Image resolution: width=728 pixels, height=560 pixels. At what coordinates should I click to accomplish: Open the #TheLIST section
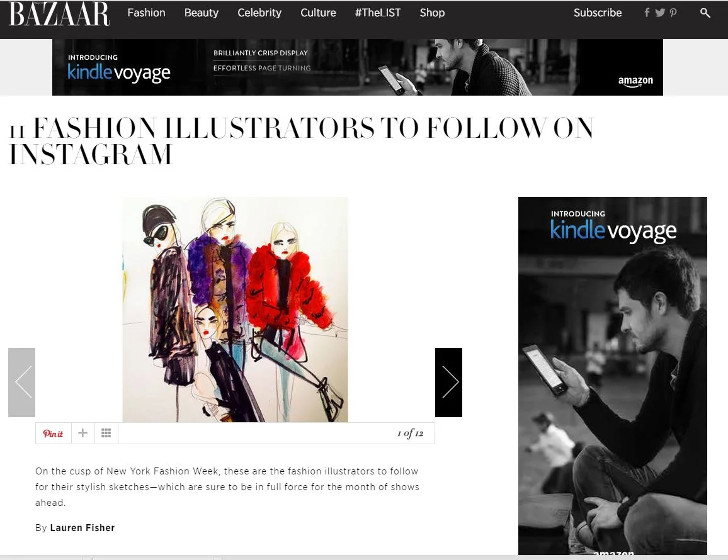coord(377,13)
